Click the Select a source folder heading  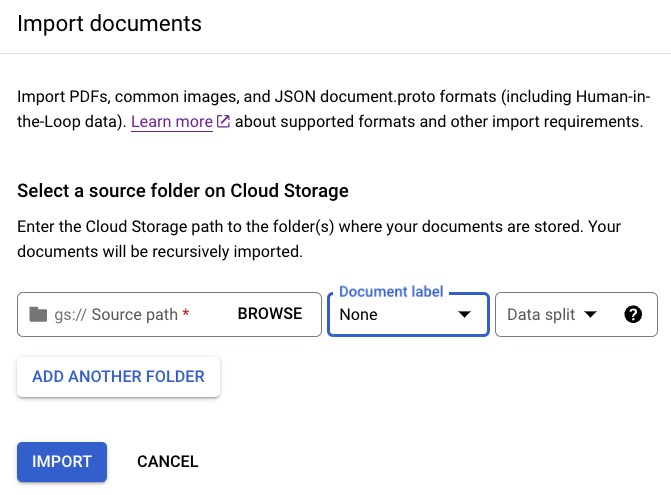(x=182, y=191)
